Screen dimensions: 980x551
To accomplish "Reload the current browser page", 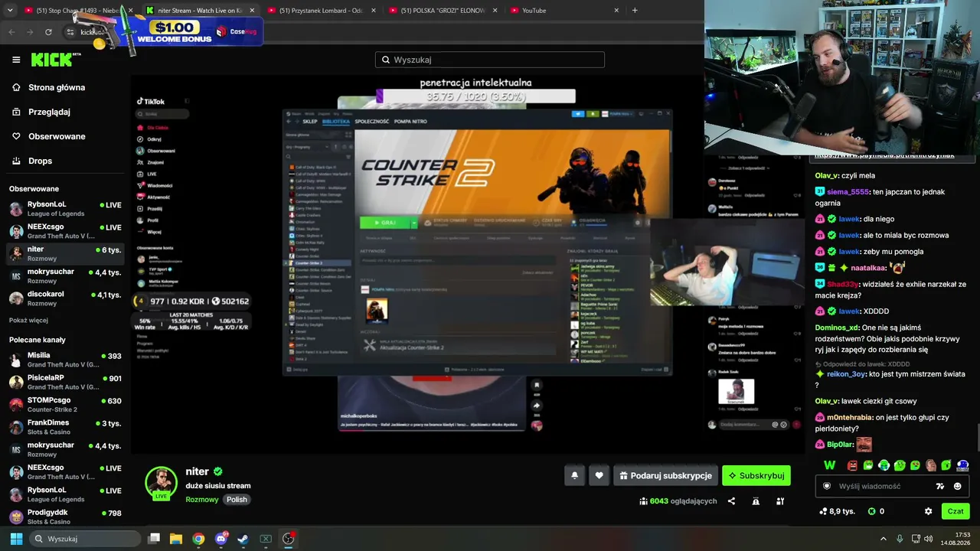I will click(x=48, y=32).
